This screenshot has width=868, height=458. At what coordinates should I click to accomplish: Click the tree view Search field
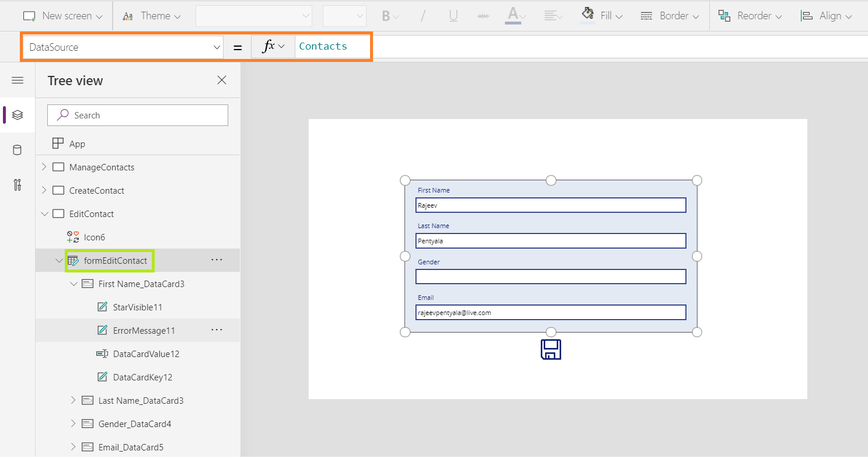point(138,116)
